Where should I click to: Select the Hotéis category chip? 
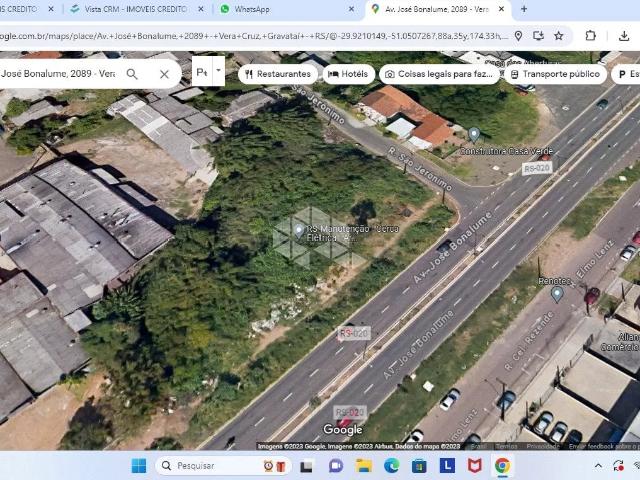point(349,74)
